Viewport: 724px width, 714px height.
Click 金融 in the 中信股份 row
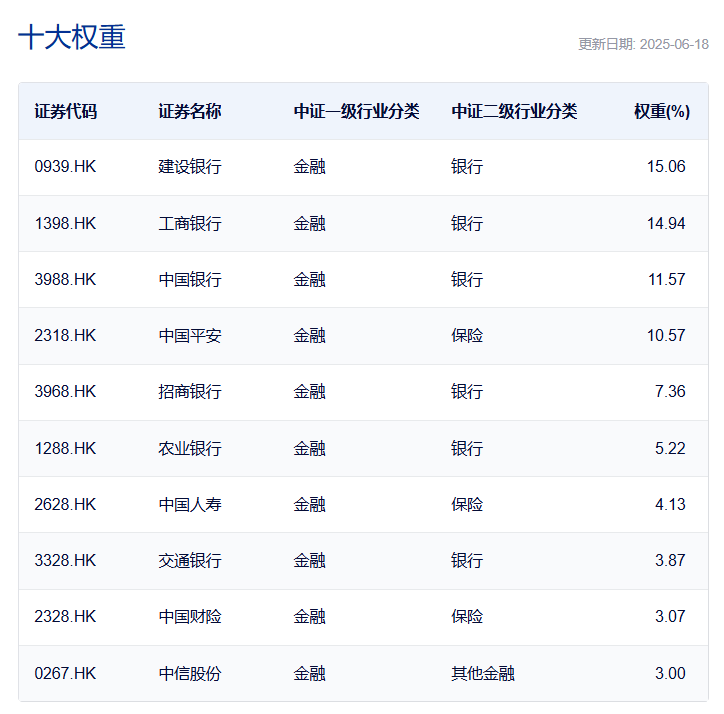(x=309, y=673)
